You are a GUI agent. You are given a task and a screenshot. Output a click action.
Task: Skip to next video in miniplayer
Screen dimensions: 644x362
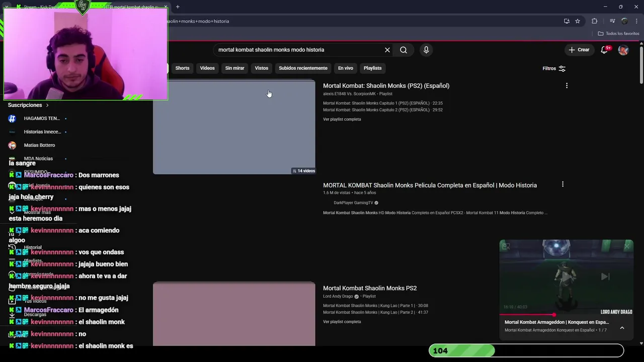click(605, 276)
